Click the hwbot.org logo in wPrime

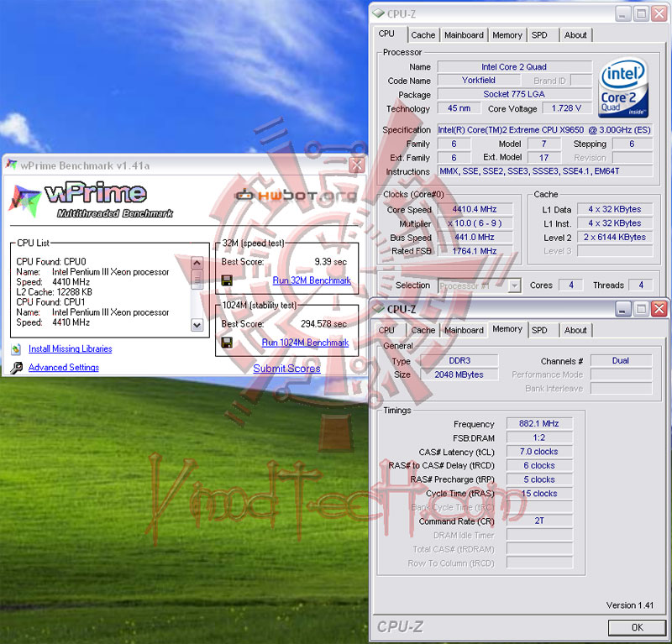click(x=296, y=196)
